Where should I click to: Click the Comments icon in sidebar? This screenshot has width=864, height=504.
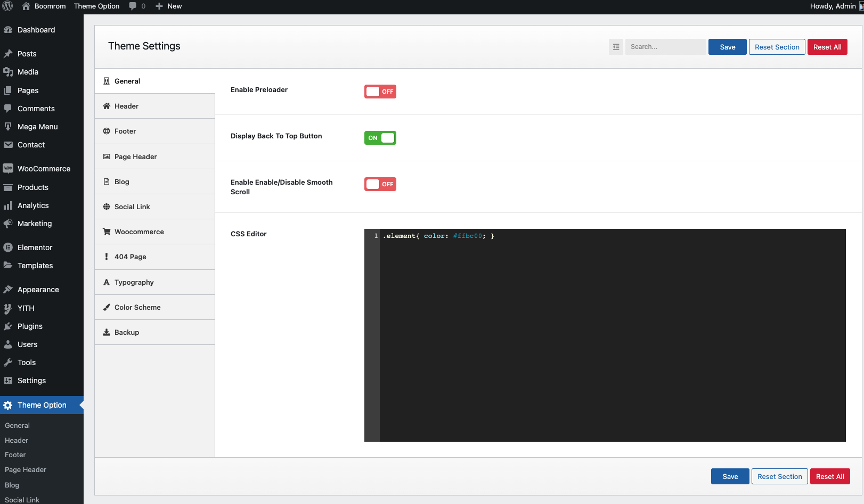(8, 109)
